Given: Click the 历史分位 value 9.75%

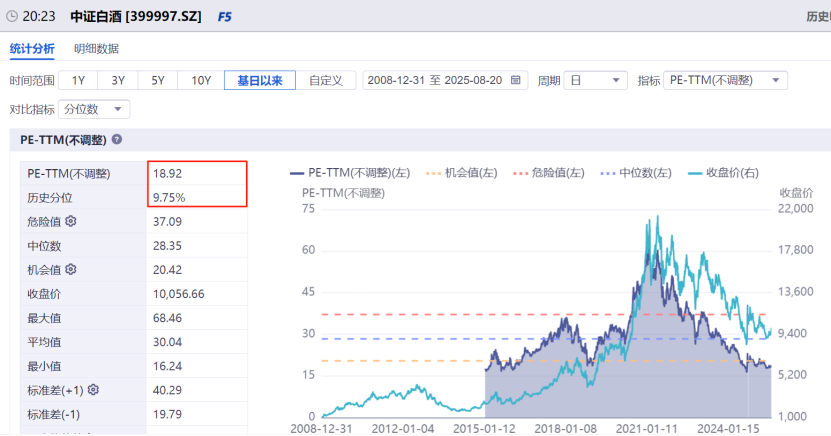Looking at the screenshot, I should pos(169,198).
